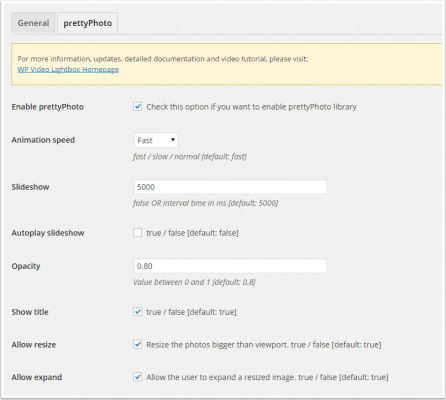Click the Animation speed setting label

click(43, 140)
